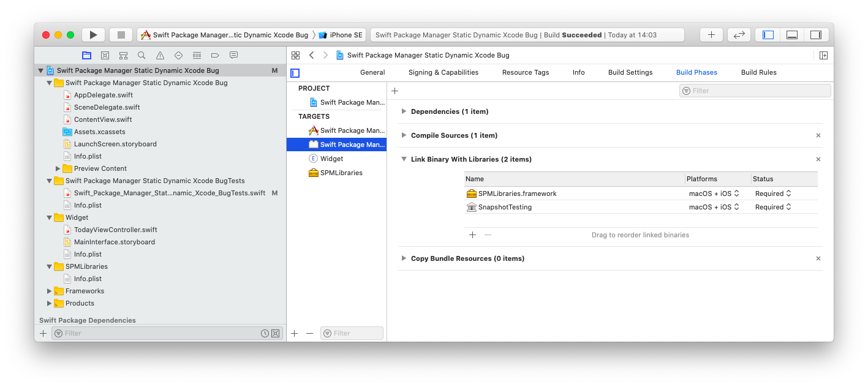Stop the running build
This screenshot has height=387, width=868.
pos(121,35)
